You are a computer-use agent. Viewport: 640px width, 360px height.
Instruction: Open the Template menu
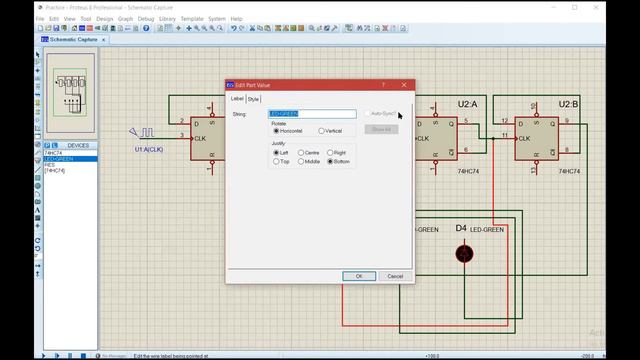tap(192, 19)
